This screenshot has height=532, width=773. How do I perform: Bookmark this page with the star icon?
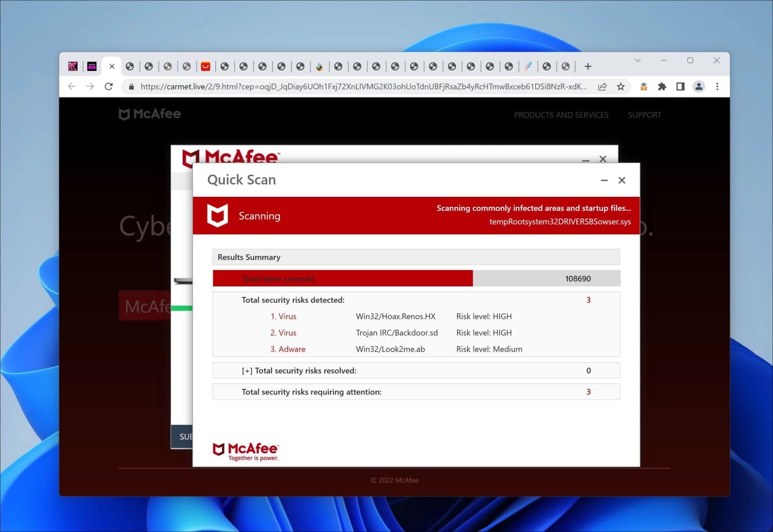[x=621, y=87]
